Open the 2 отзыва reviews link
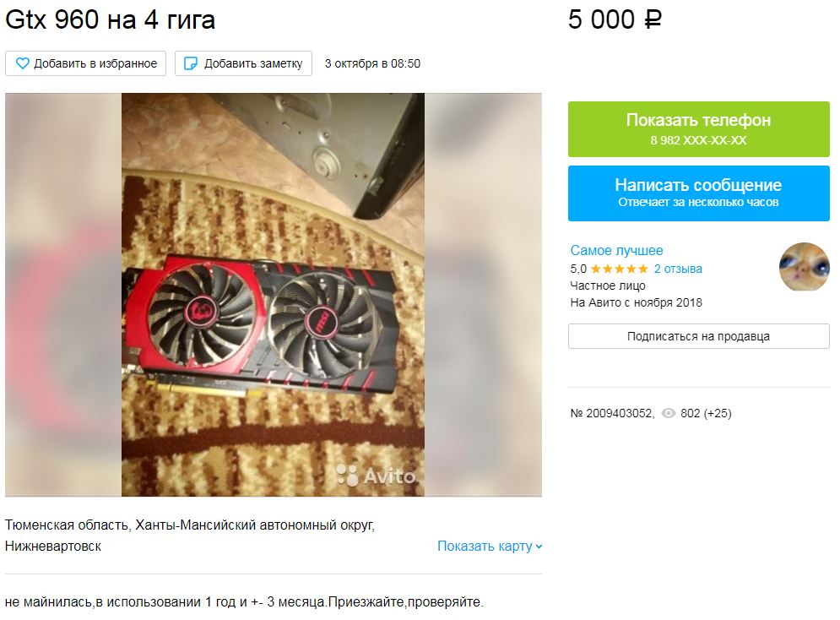 [678, 269]
